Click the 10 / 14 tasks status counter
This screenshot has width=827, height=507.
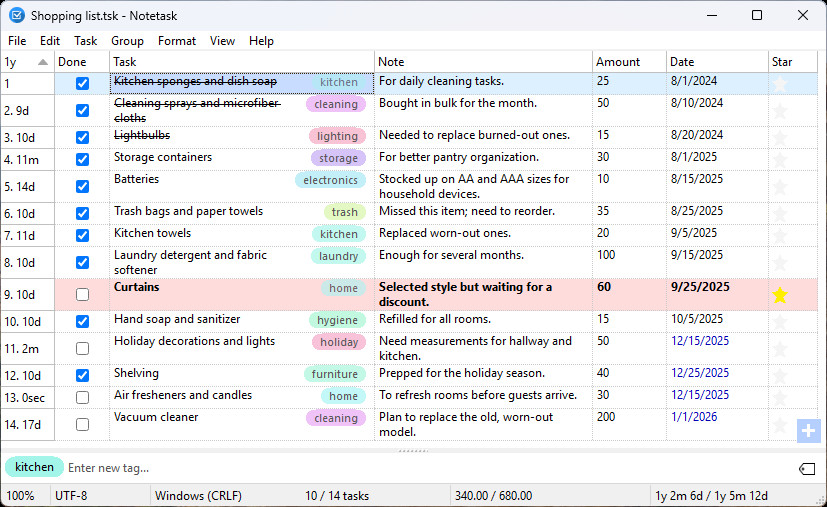pyautogui.click(x=336, y=496)
